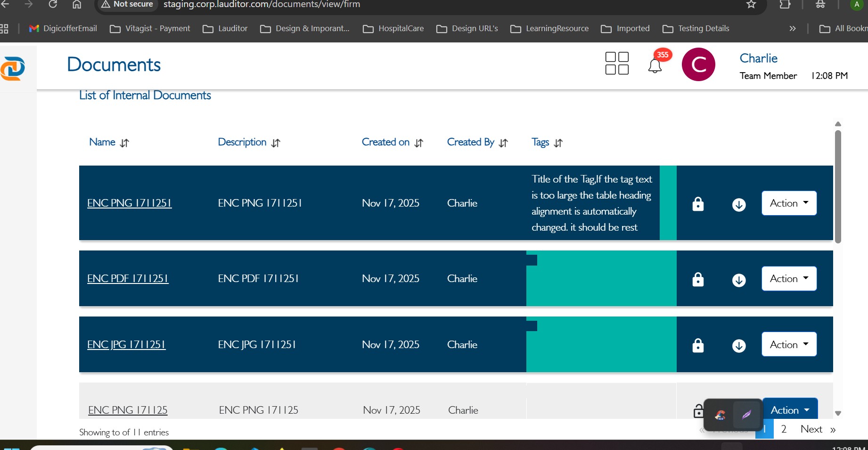
Task: Open Action dropdown for ENC PNG 171125
Action: [x=790, y=410]
